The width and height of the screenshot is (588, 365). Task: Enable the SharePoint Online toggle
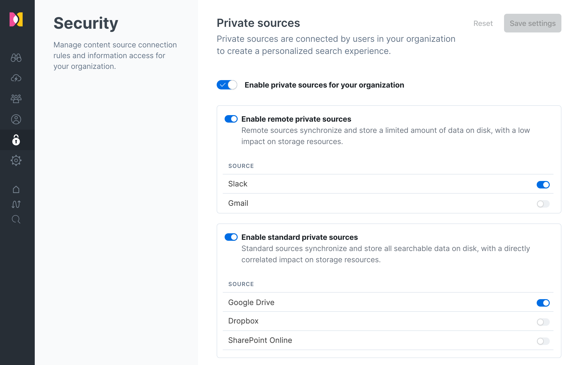[543, 341]
